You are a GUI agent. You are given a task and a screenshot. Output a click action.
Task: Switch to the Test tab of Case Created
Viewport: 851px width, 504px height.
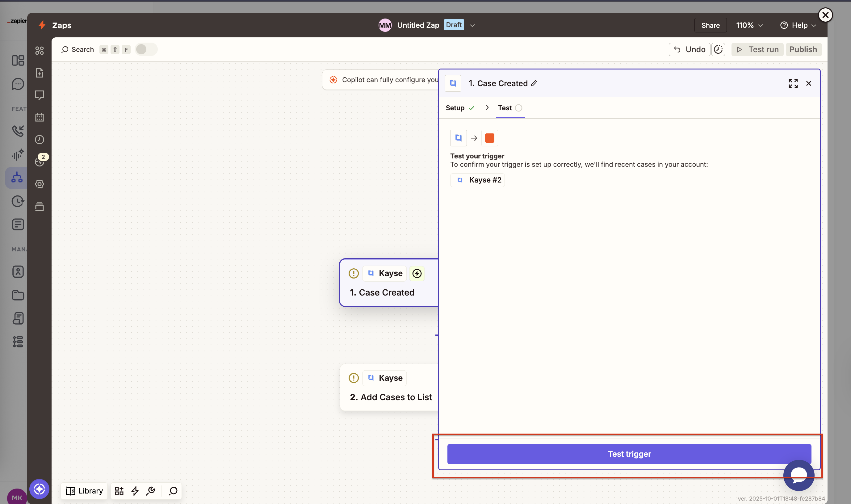[x=505, y=108]
